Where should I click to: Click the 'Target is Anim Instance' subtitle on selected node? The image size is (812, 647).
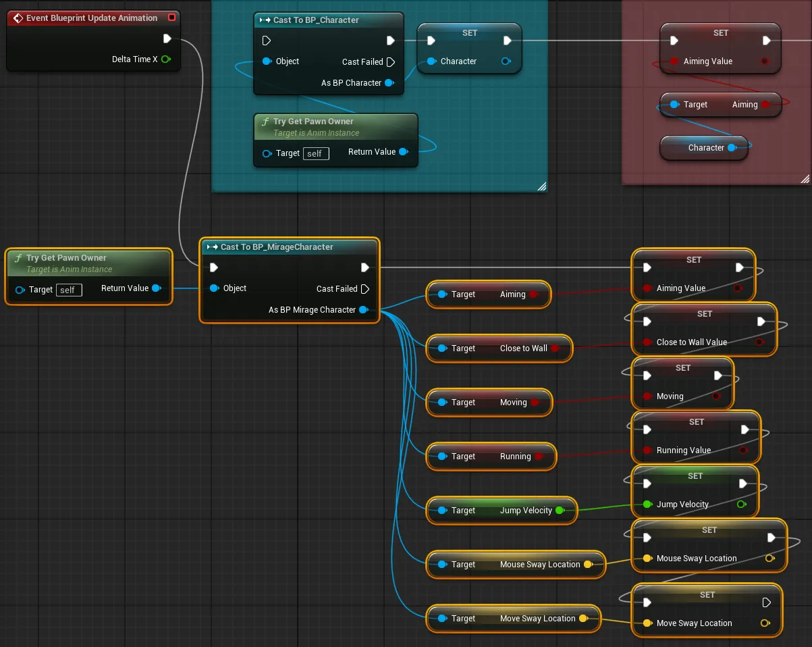click(70, 269)
